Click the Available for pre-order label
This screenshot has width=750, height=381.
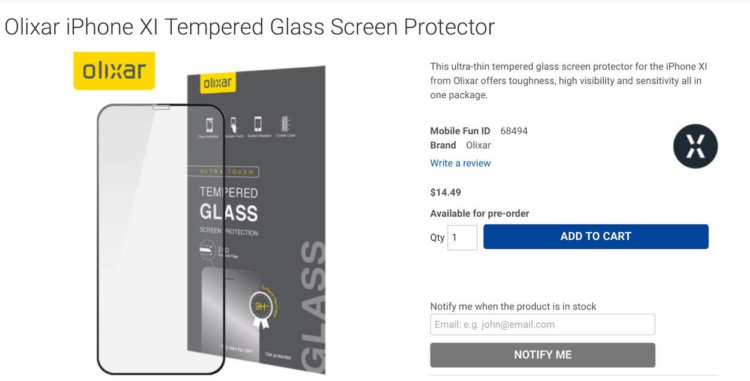(479, 214)
